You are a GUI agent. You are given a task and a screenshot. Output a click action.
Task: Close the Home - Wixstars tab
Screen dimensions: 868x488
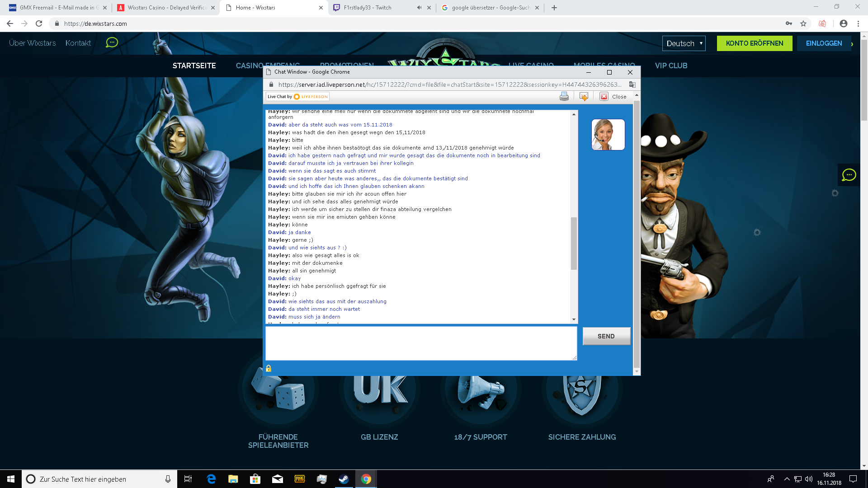[x=321, y=8]
